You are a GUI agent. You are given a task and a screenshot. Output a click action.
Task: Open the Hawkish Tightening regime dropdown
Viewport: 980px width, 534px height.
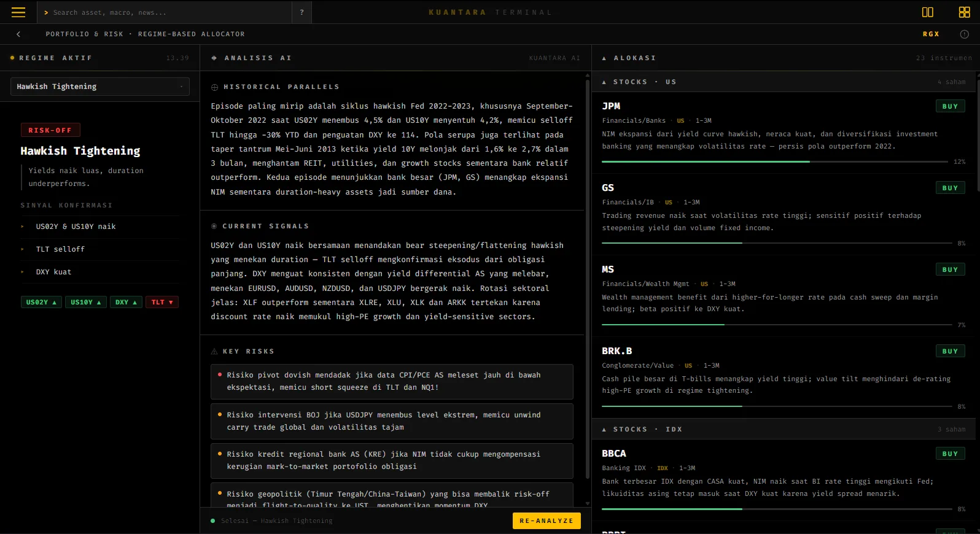click(100, 87)
